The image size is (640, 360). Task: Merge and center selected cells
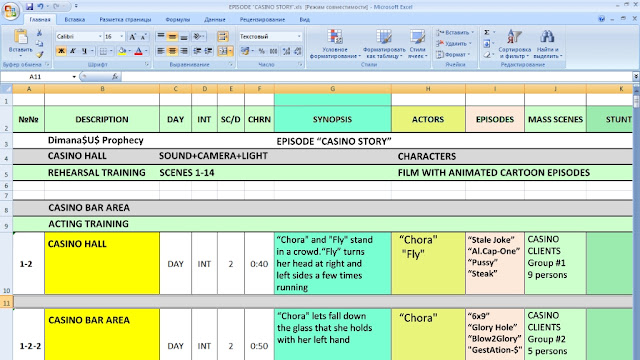coord(222,51)
